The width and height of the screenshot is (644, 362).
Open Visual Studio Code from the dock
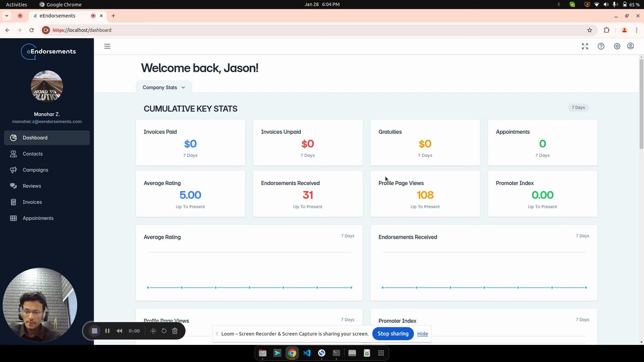(307, 353)
